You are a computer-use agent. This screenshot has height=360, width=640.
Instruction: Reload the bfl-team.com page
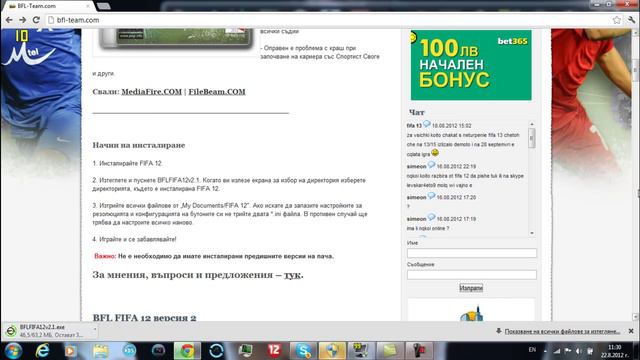(x=36, y=20)
